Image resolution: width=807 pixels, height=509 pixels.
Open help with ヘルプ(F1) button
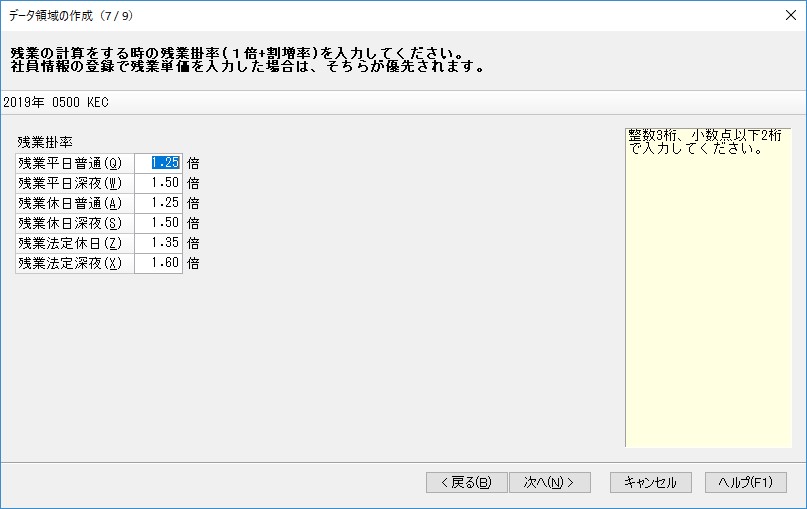tap(746, 482)
